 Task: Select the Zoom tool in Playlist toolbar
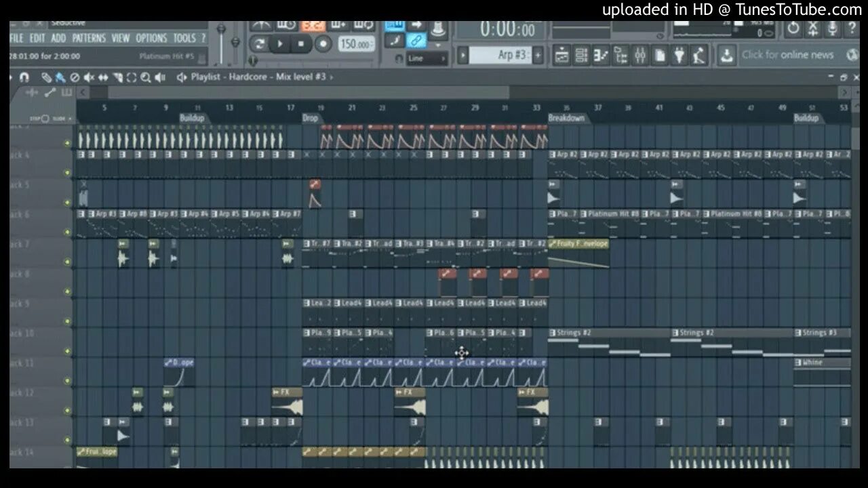click(x=146, y=77)
